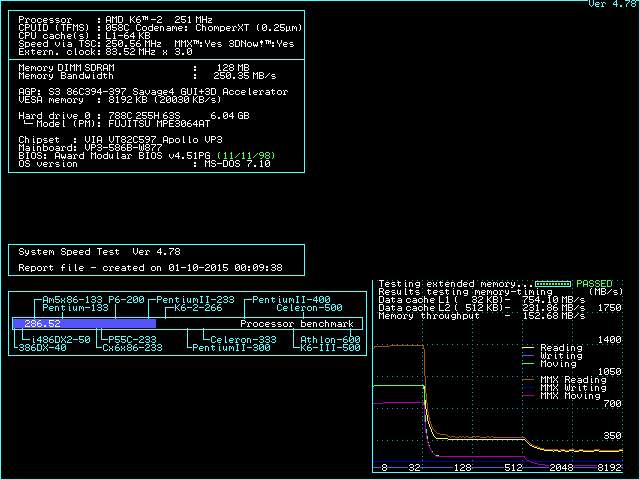Click the MMX Reading legend label
This screenshot has width=640, height=480.
click(572, 380)
